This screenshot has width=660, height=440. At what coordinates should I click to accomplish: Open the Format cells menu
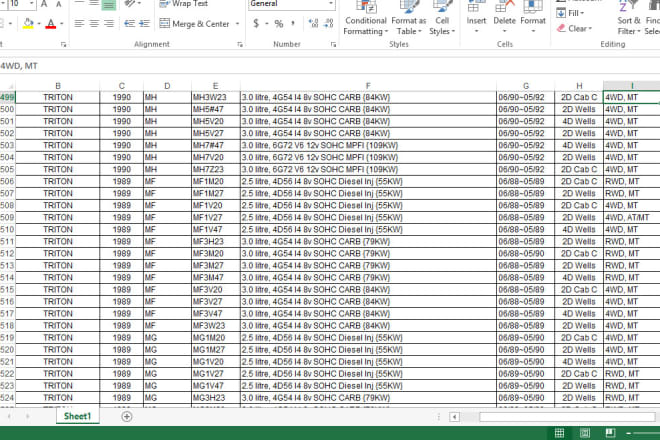coord(533,18)
